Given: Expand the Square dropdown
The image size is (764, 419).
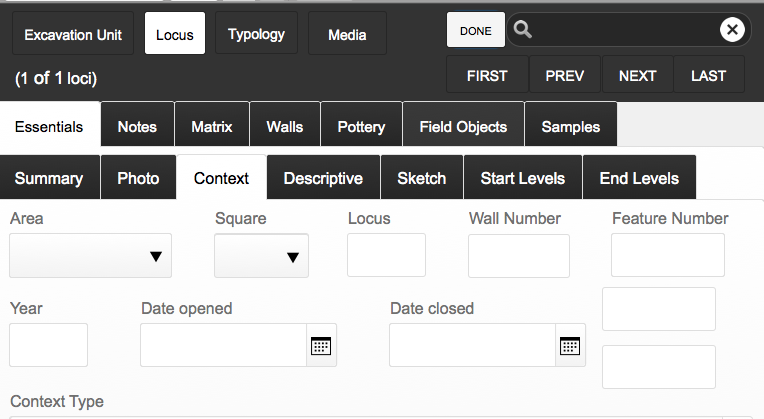Looking at the screenshot, I should 261,256.
